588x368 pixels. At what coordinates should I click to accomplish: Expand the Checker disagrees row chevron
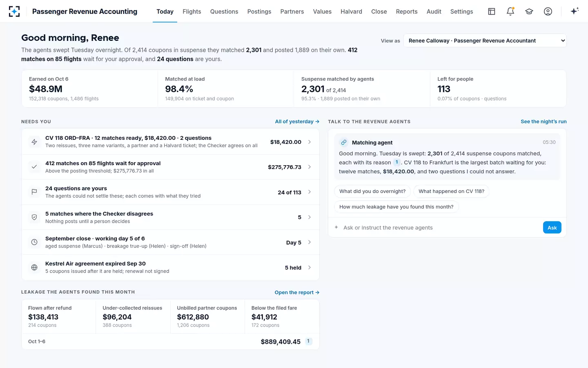pos(310,217)
